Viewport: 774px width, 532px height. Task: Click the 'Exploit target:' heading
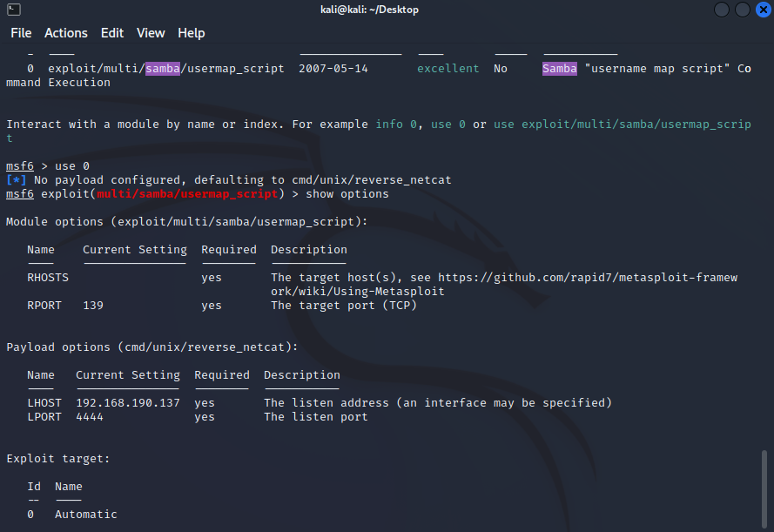pos(58,459)
